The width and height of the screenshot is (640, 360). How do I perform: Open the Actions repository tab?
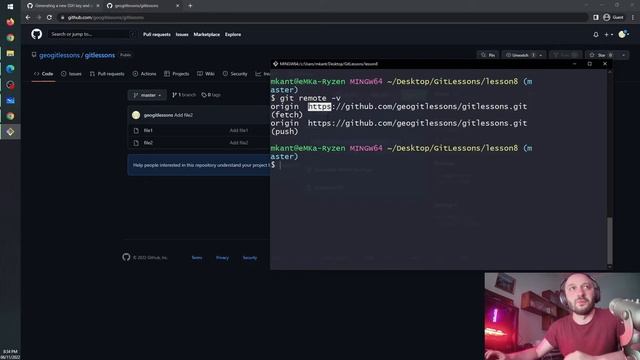[144, 74]
